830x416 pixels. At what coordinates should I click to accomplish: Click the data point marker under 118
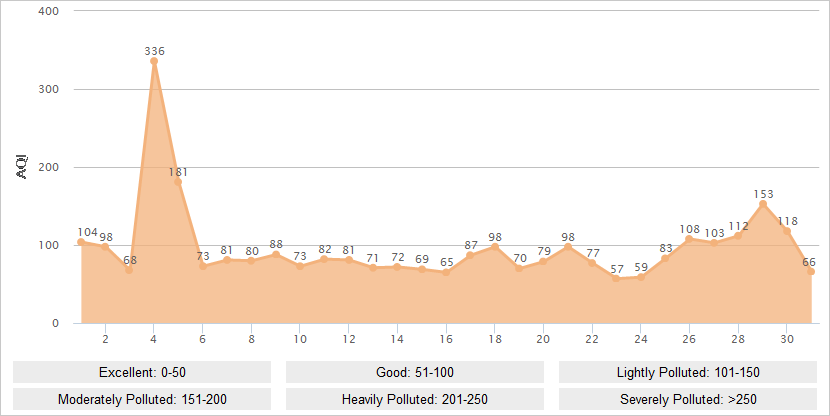787,231
